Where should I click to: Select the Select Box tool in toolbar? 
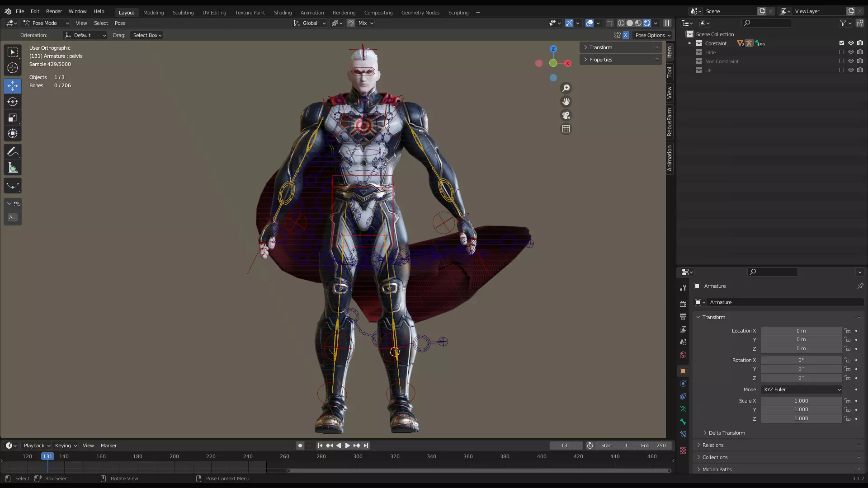click(x=13, y=52)
